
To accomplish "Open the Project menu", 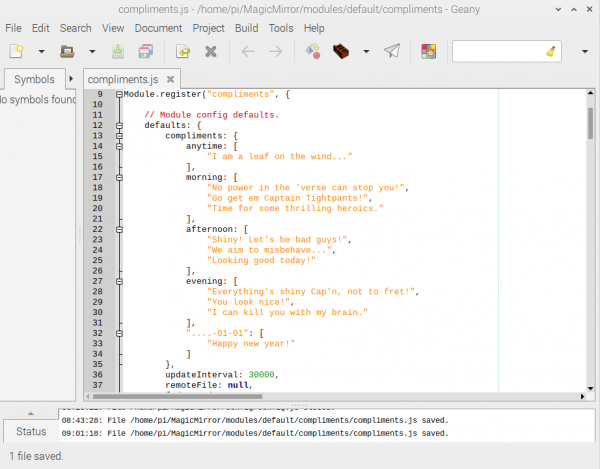I will [x=209, y=28].
